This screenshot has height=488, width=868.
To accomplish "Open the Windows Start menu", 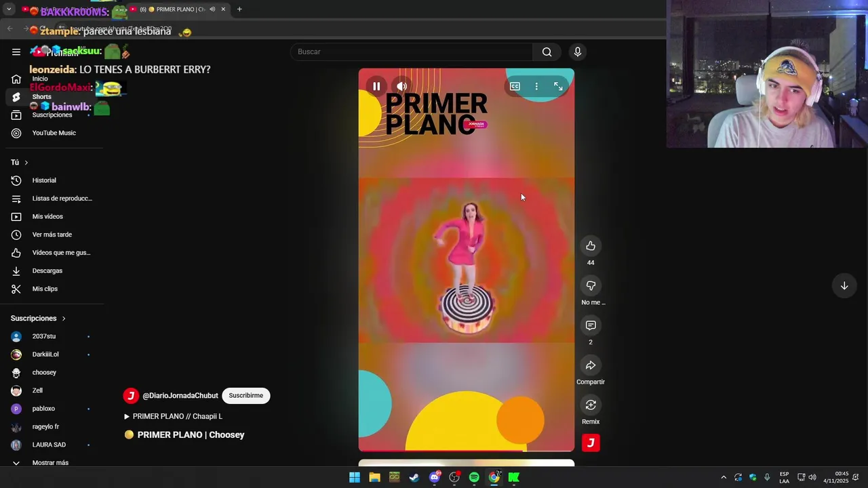I will click(x=355, y=477).
